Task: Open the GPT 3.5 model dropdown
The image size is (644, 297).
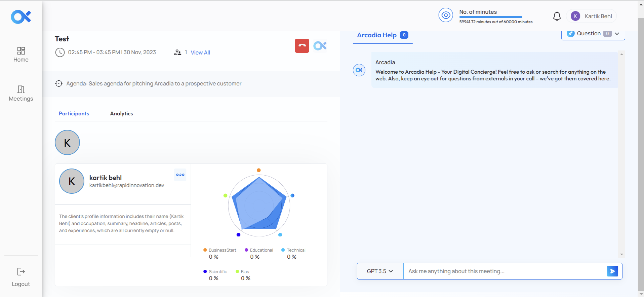Action: click(x=380, y=271)
